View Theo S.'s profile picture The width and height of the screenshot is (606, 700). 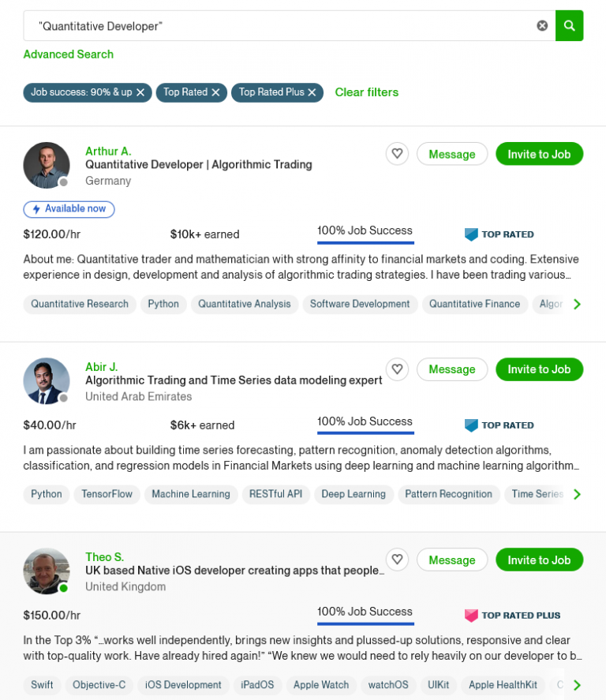click(x=47, y=571)
